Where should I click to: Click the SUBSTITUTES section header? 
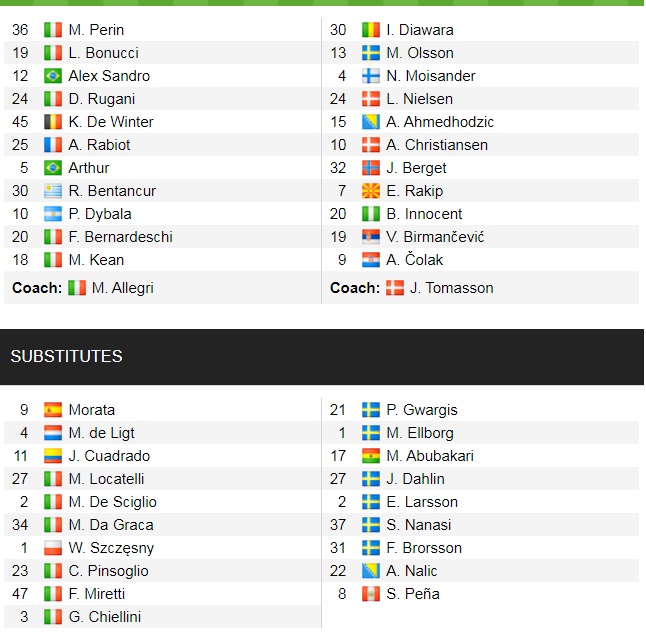(x=66, y=356)
